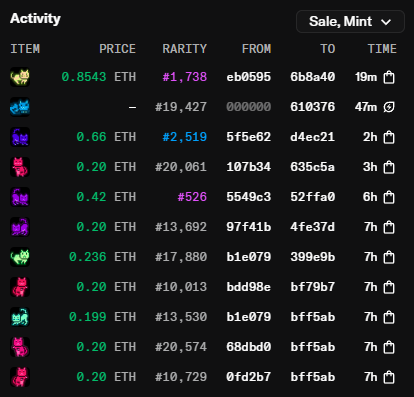Image resolution: width=414 pixels, height=397 pixels.
Task: Open sender address bdd98e
Action: click(x=249, y=287)
